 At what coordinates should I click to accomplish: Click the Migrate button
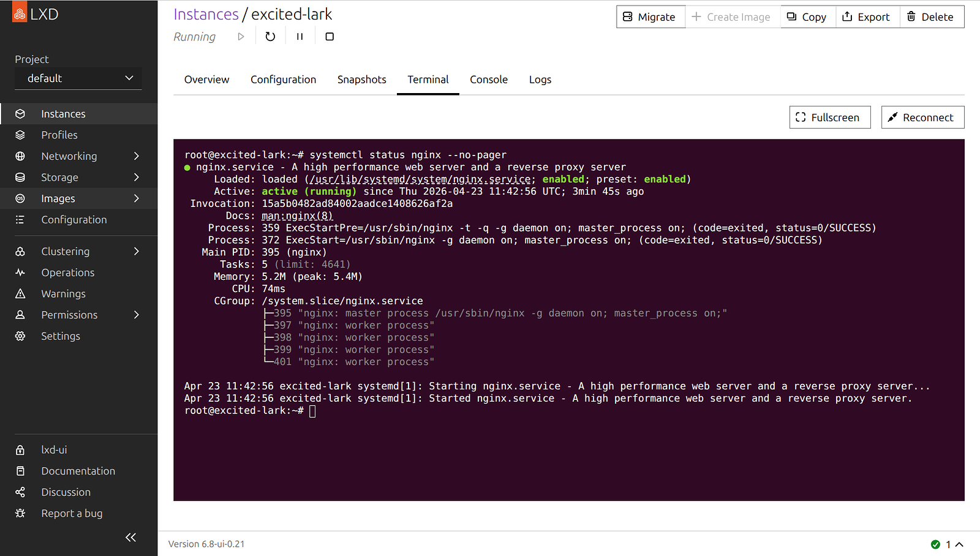650,17
